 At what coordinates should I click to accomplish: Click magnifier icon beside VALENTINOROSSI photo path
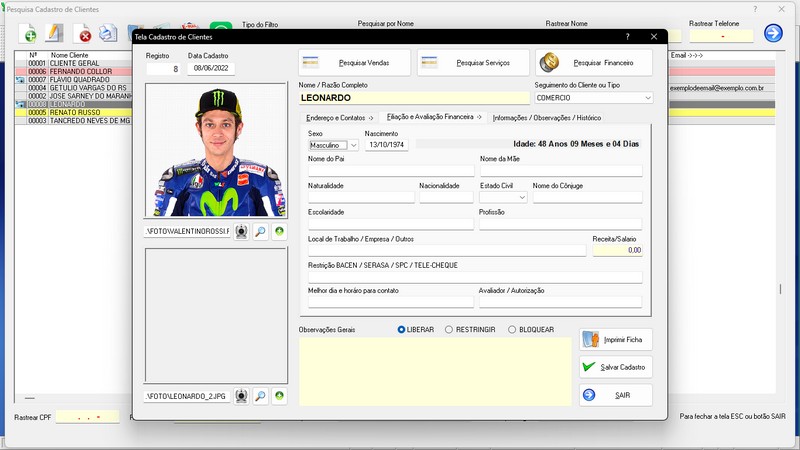coord(260,231)
